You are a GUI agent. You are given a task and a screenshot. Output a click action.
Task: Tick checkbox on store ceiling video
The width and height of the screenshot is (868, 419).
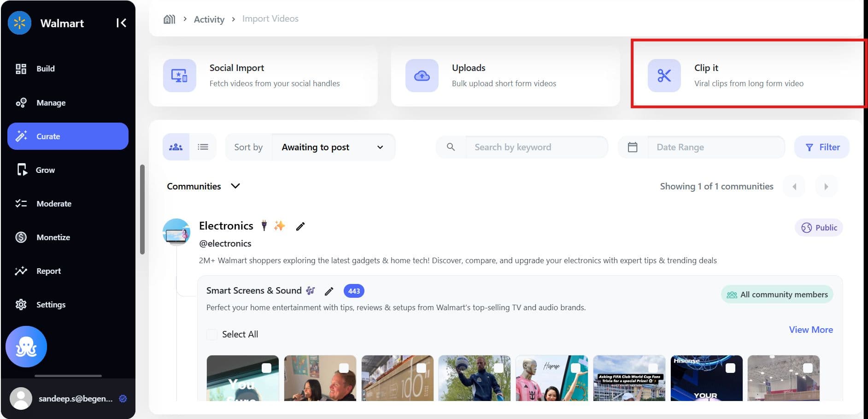[808, 368]
